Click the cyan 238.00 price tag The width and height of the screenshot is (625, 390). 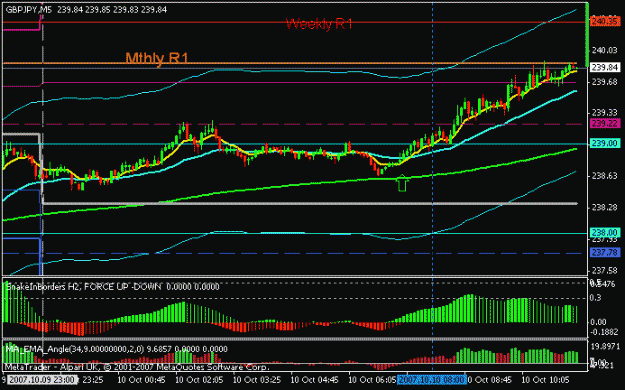[605, 232]
